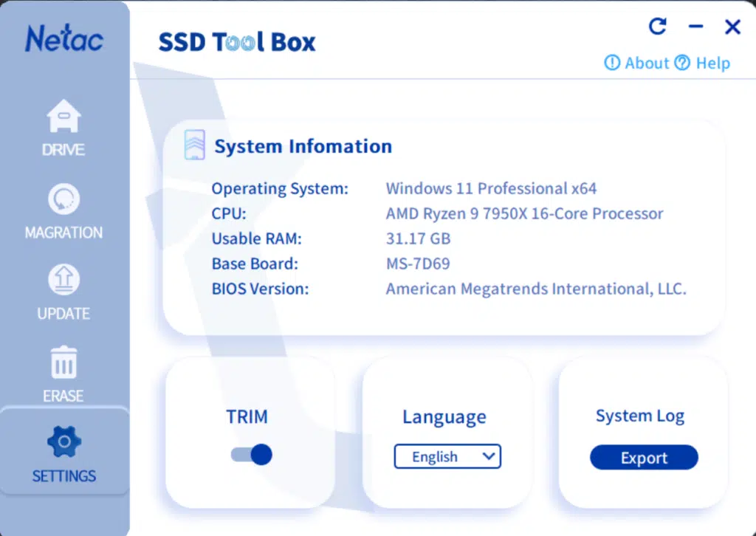Click the SETTINGS tab label

click(x=64, y=476)
